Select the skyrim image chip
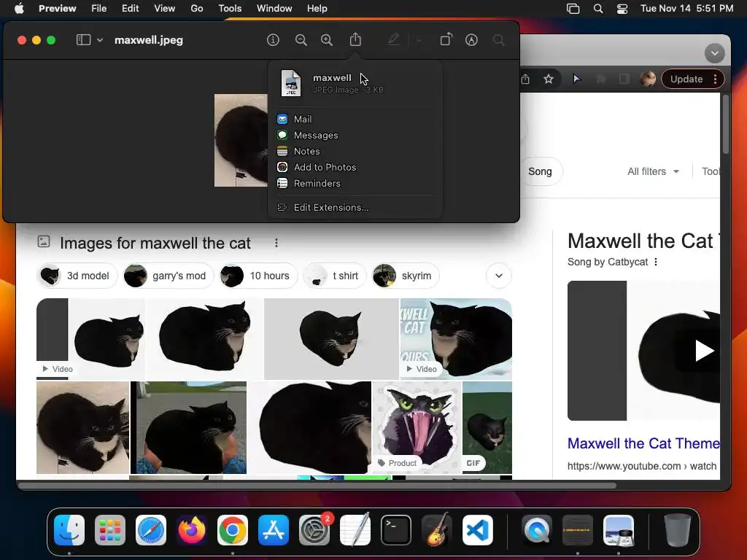Image resolution: width=747 pixels, height=560 pixels. pyautogui.click(x=405, y=276)
